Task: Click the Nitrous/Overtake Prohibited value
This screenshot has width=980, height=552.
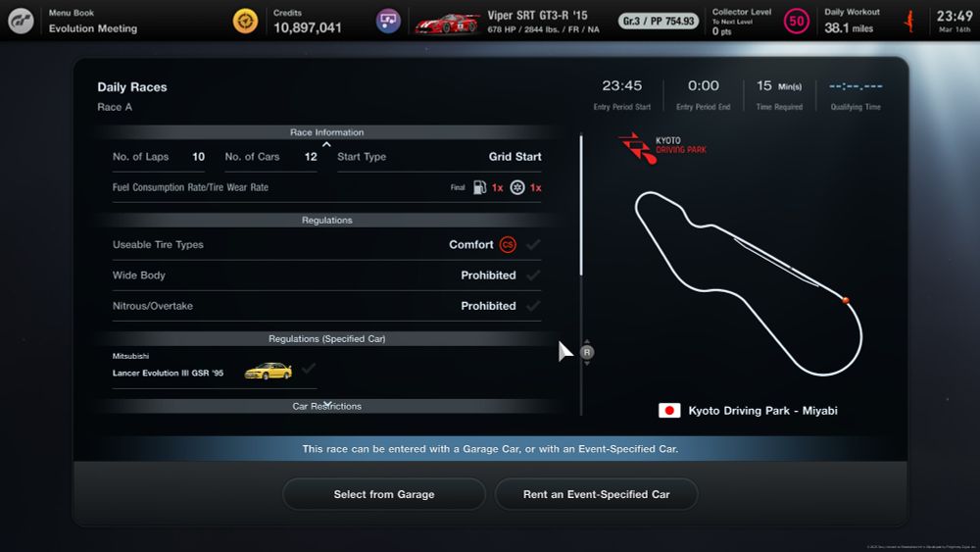Action: click(488, 306)
